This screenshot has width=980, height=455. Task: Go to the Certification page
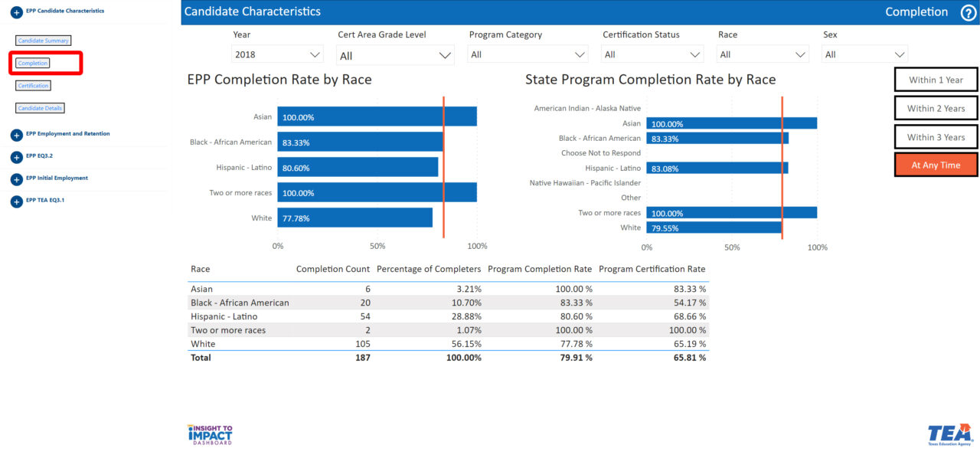[34, 86]
